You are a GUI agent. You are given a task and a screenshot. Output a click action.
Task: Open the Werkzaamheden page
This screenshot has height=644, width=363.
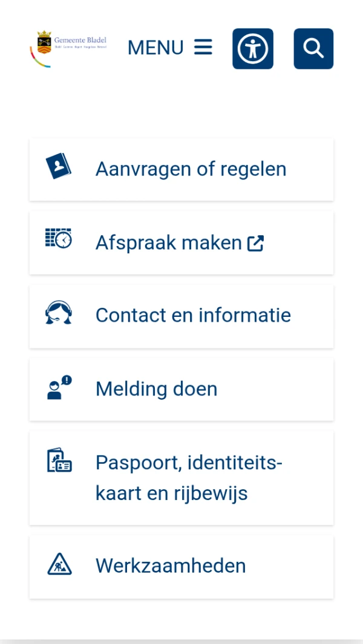coord(170,565)
